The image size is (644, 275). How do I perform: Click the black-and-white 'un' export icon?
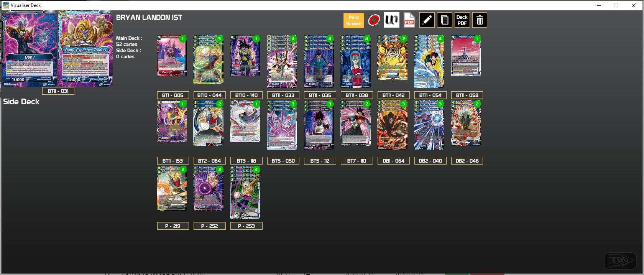pos(391,20)
